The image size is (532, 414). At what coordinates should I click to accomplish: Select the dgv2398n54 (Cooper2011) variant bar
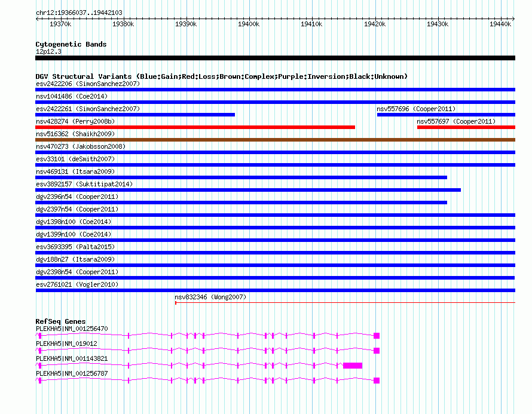275,278
